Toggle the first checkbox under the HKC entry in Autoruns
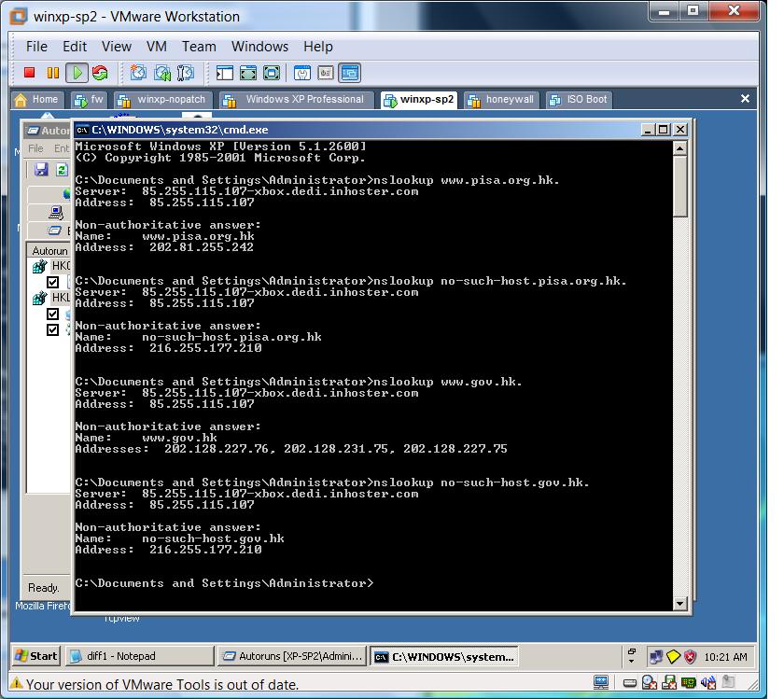The height and width of the screenshot is (699, 784). [x=52, y=282]
